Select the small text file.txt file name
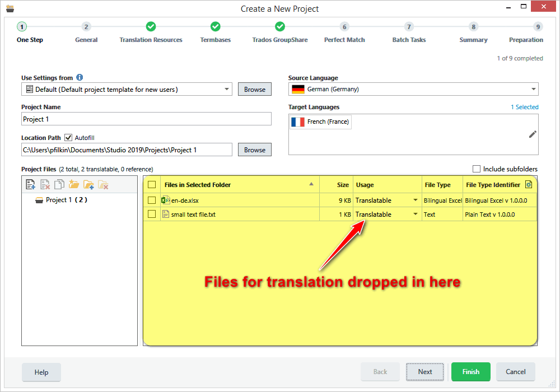Screen dimensions: 560x392 (193, 214)
